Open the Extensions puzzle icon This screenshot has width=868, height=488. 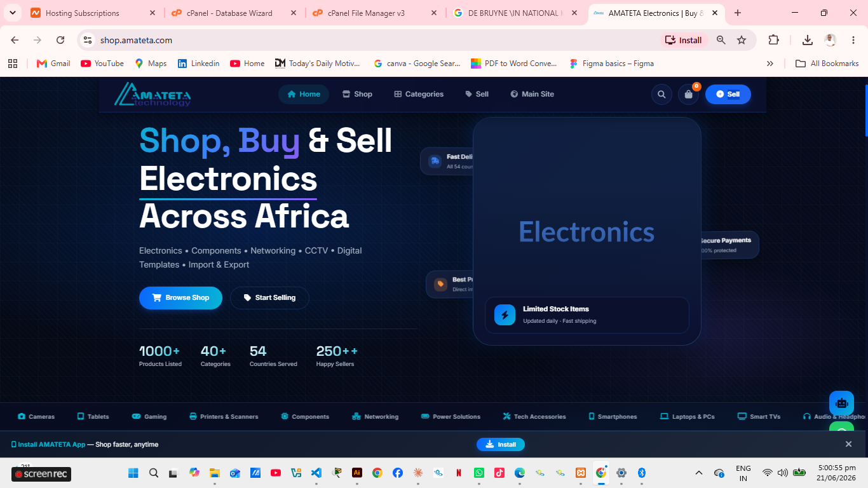(x=773, y=40)
